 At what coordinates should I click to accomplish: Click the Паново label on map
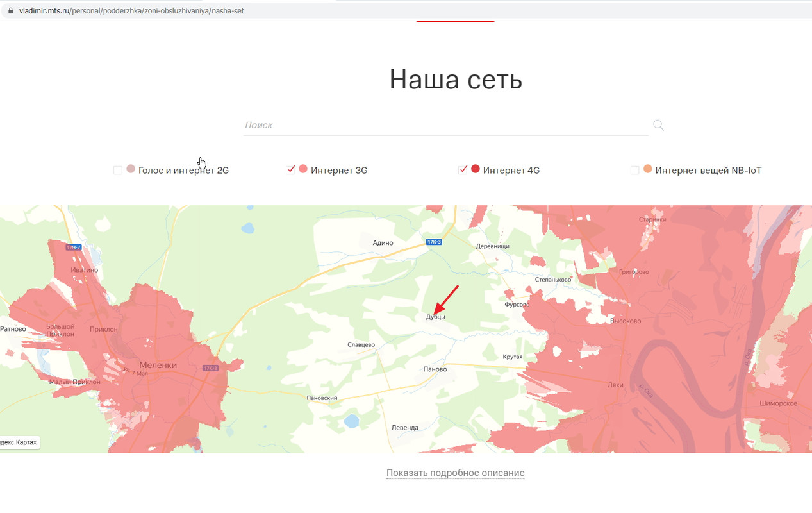coord(435,369)
